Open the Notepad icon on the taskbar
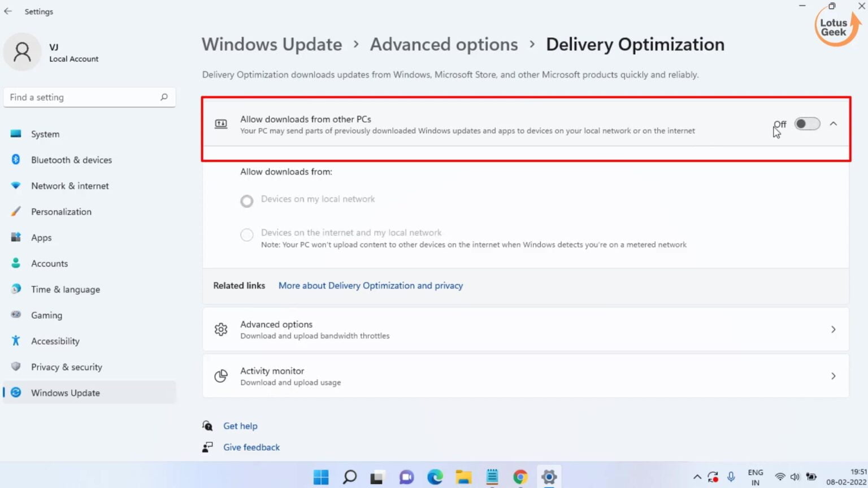The width and height of the screenshot is (868, 488). (492, 477)
